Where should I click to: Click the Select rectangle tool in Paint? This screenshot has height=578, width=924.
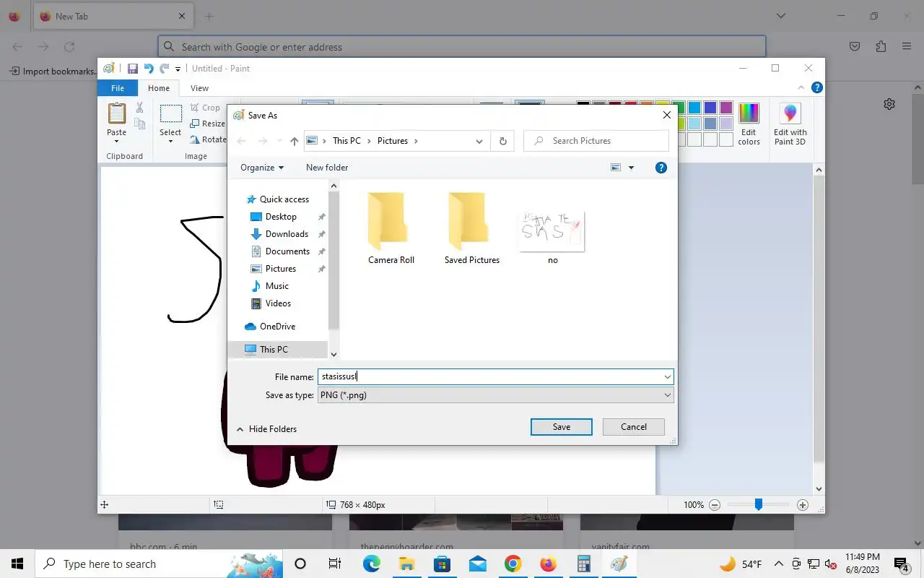pyautogui.click(x=171, y=114)
